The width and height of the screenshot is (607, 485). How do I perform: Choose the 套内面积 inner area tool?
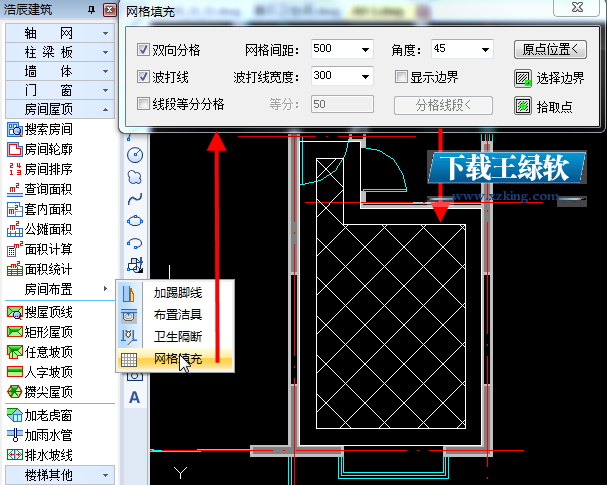(x=40, y=209)
